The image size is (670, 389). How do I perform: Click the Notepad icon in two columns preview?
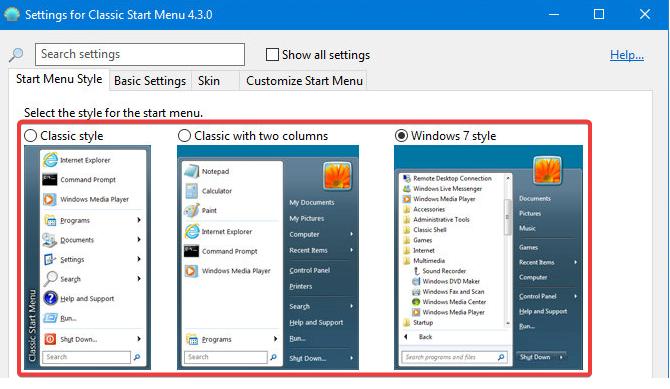coord(191,171)
